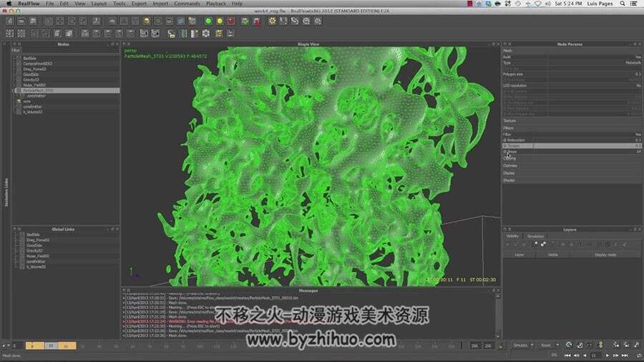Click the simulation reset circular arrow icon
This screenshot has width=644, height=362.
[569, 345]
